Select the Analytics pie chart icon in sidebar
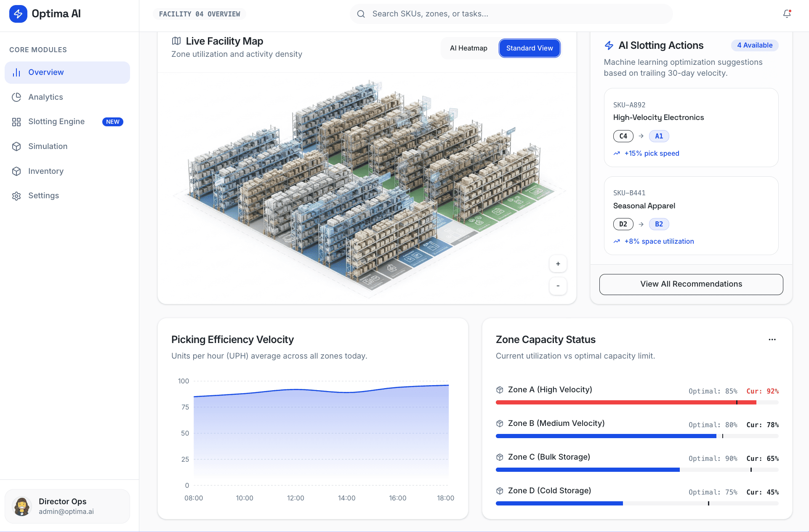Screen dimensions: 809x532 (16, 97)
